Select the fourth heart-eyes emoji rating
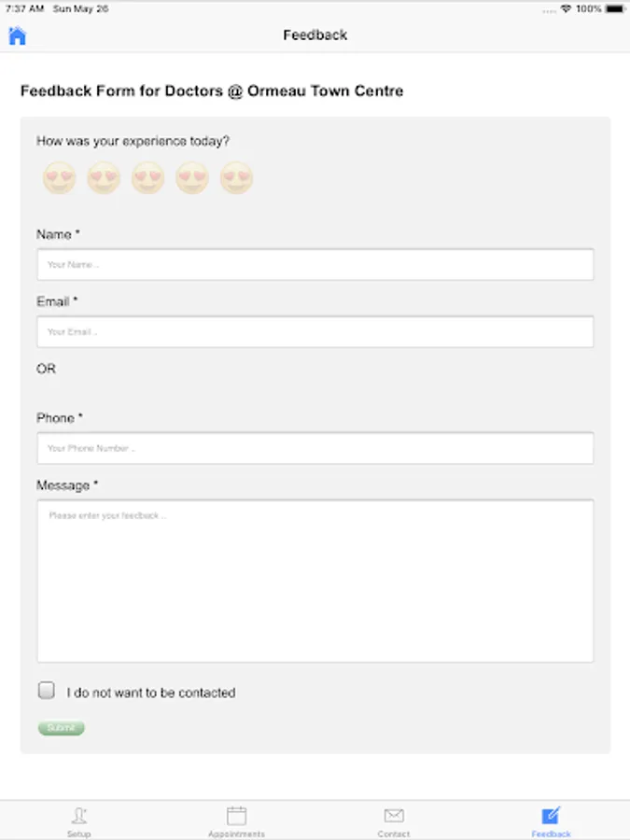Viewport: 630px width, 840px height. coord(192,177)
